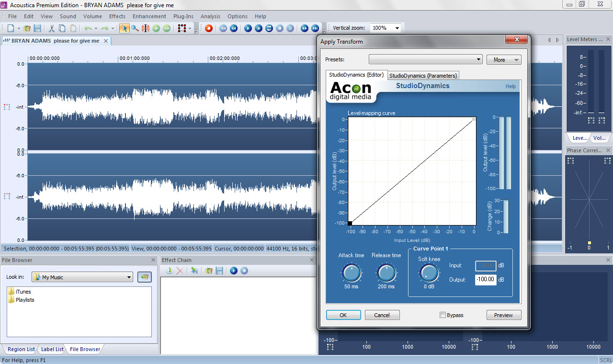Remove effect with the red X icon
This screenshot has height=364, width=613.
(180, 271)
